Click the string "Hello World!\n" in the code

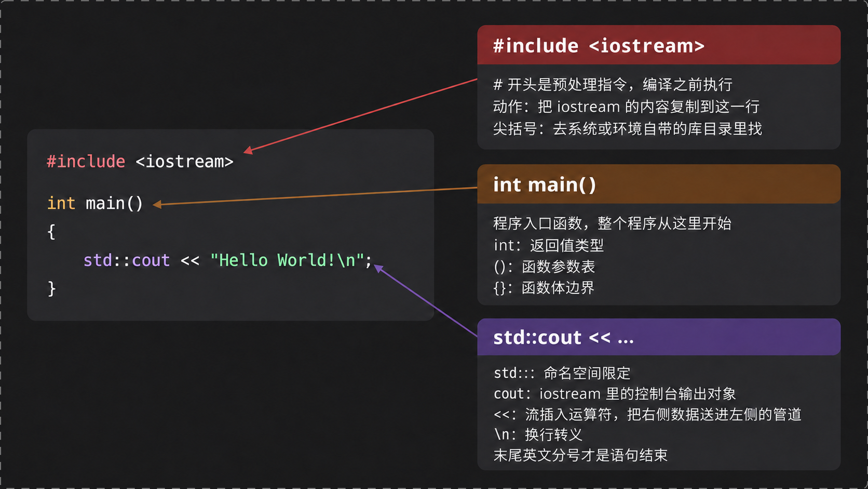click(287, 260)
